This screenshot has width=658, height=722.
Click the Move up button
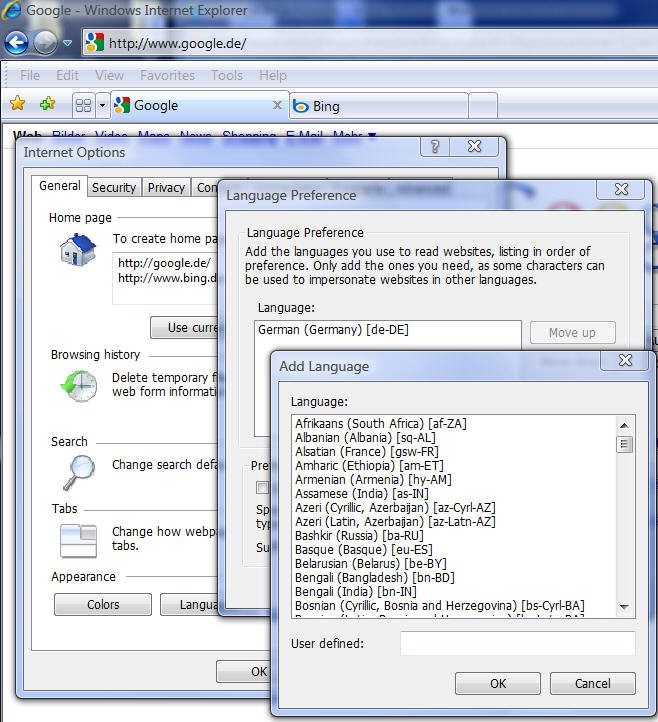coord(572,332)
